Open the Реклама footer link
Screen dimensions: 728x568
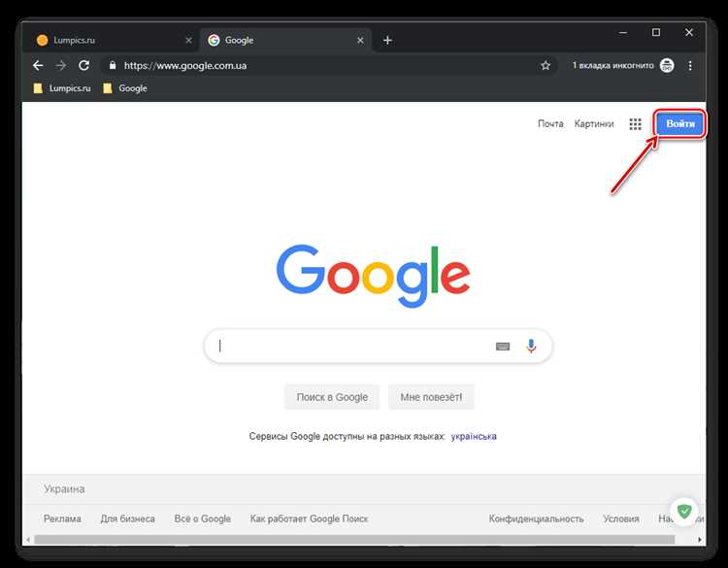coord(62,518)
